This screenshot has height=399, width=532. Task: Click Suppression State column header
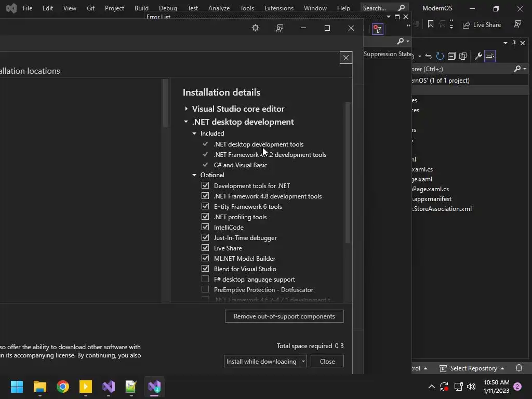tap(388, 54)
